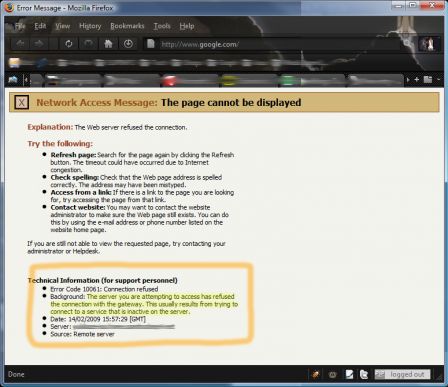Viewport: 448px width, 387px height.
Task: Click the page icon beside the URL
Action: pyautogui.click(x=151, y=44)
